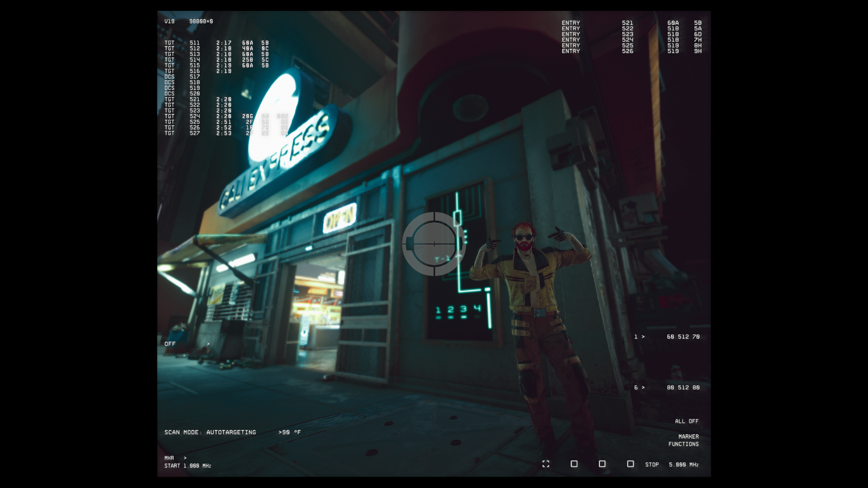The height and width of the screenshot is (488, 868).
Task: Click the square icon beside the frame-brackets icon
Action: [x=574, y=464]
